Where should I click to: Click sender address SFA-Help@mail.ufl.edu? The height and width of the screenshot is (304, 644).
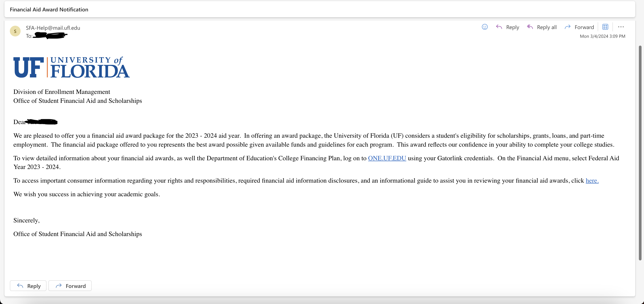coord(53,28)
